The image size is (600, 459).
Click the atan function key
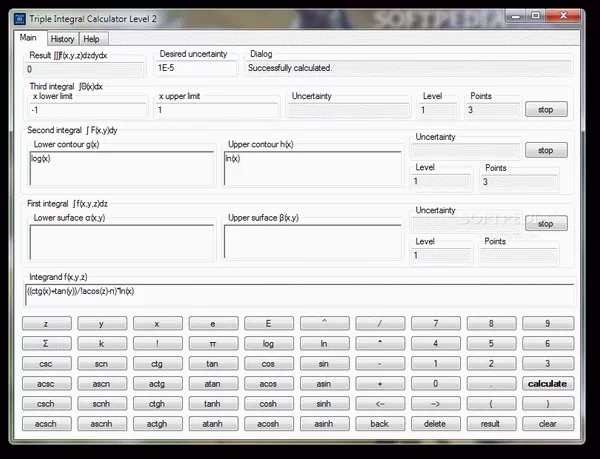(x=213, y=384)
